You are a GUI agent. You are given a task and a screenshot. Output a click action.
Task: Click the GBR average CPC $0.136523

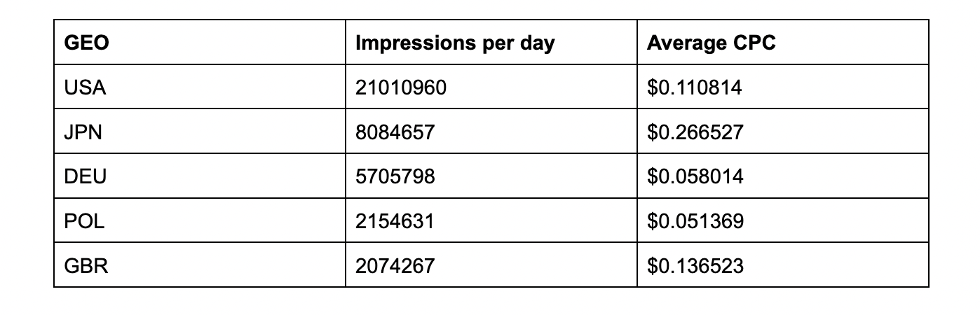click(x=695, y=266)
